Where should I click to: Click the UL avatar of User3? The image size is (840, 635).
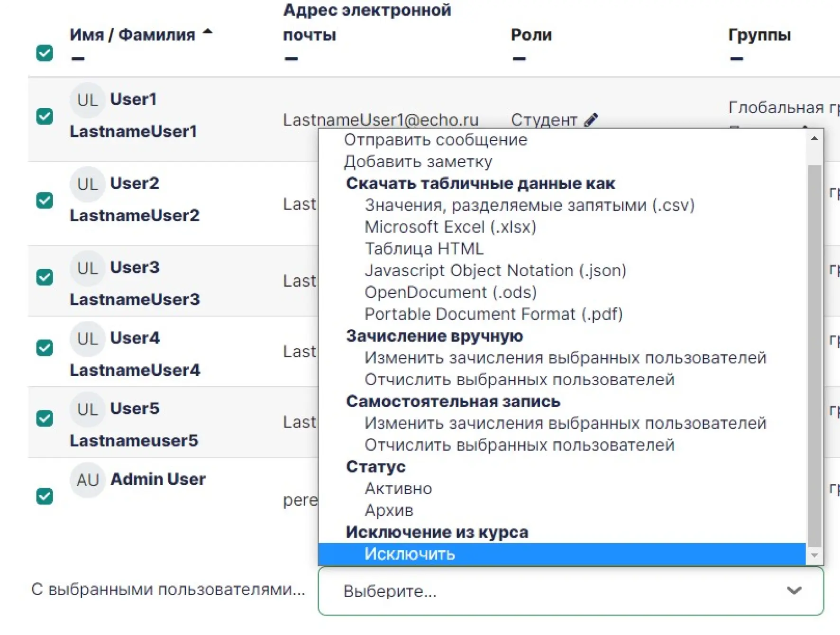[x=87, y=268]
